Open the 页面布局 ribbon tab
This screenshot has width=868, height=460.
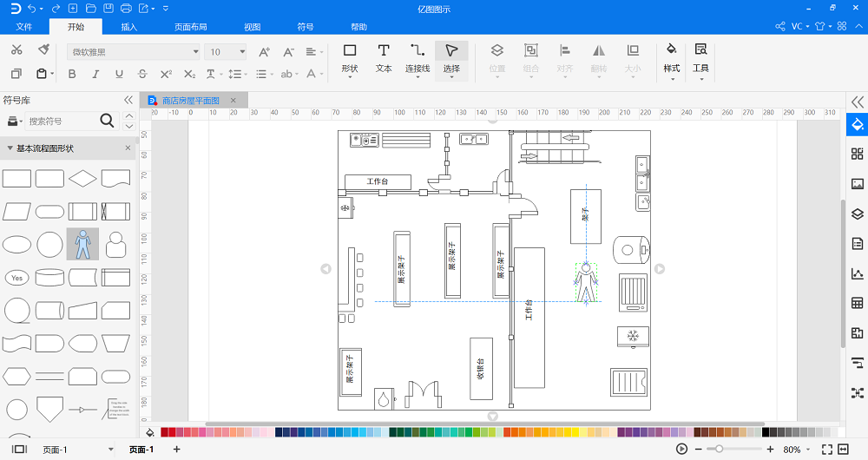pos(190,27)
